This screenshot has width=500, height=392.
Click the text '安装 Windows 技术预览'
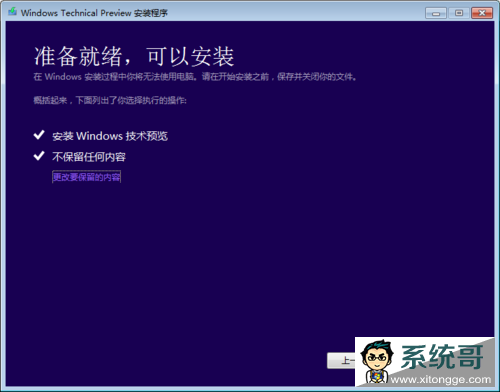(x=110, y=136)
